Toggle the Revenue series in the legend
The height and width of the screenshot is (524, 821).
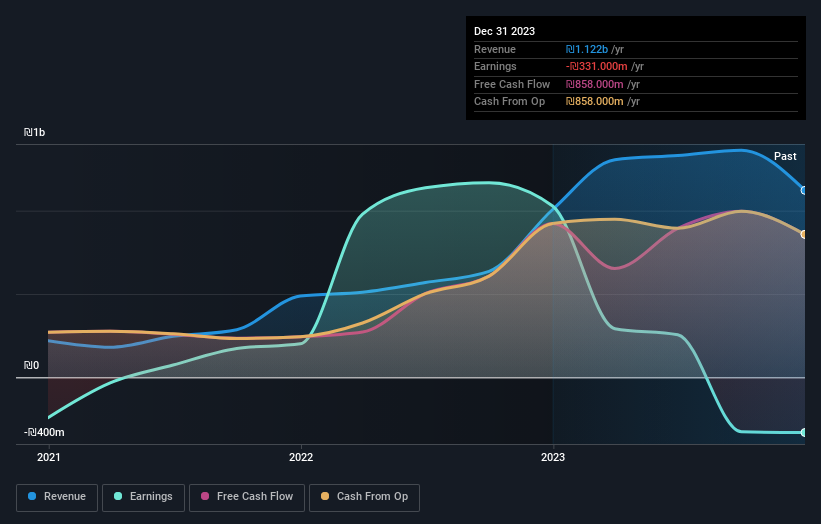57,497
